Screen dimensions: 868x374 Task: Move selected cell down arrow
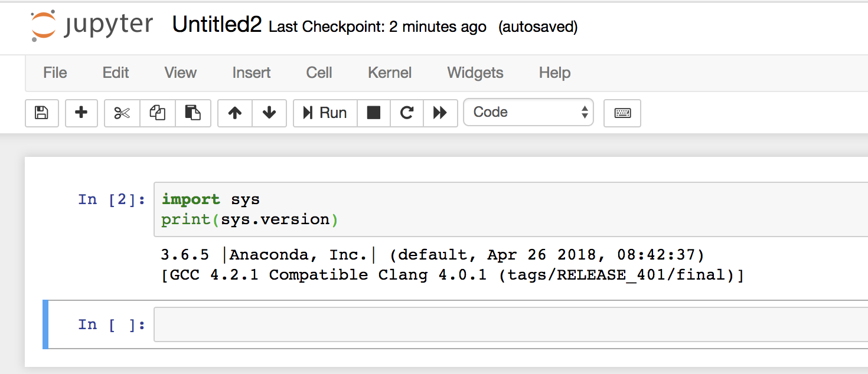click(x=269, y=113)
